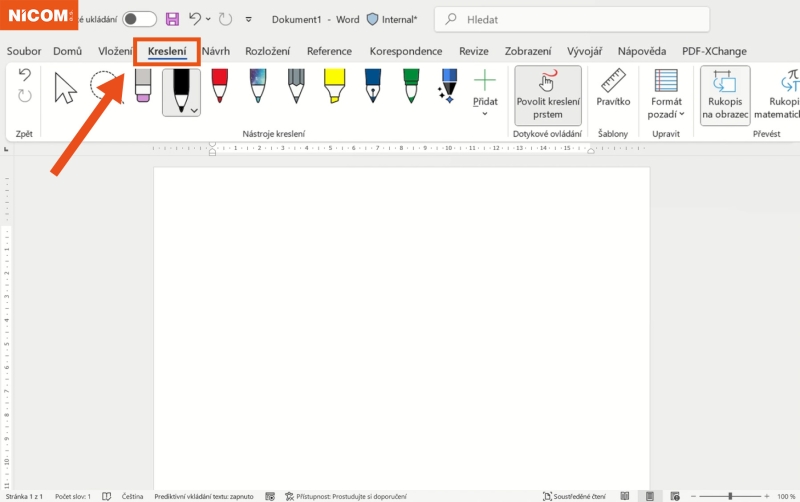Select the red pen
Viewport: 800px width, 502px height.
(x=220, y=87)
